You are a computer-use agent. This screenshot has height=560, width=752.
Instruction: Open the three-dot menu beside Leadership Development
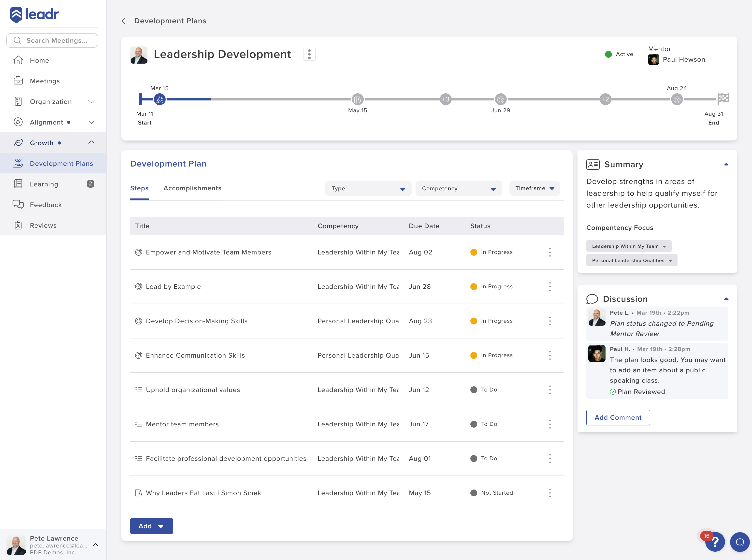click(x=309, y=54)
